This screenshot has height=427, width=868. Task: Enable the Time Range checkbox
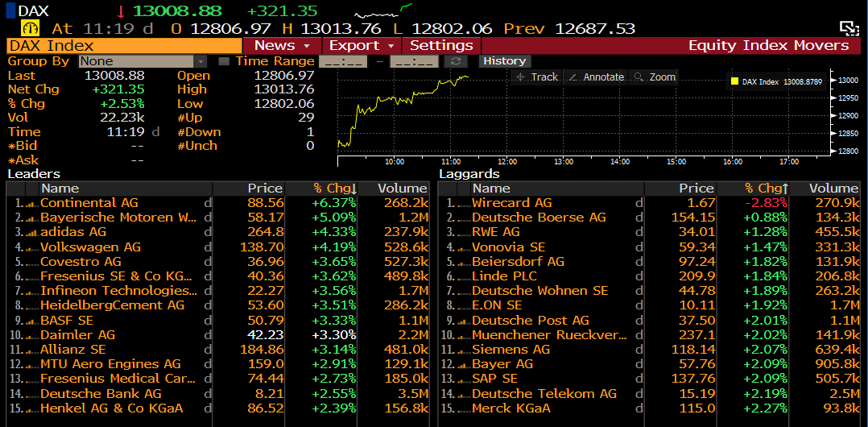pos(224,61)
